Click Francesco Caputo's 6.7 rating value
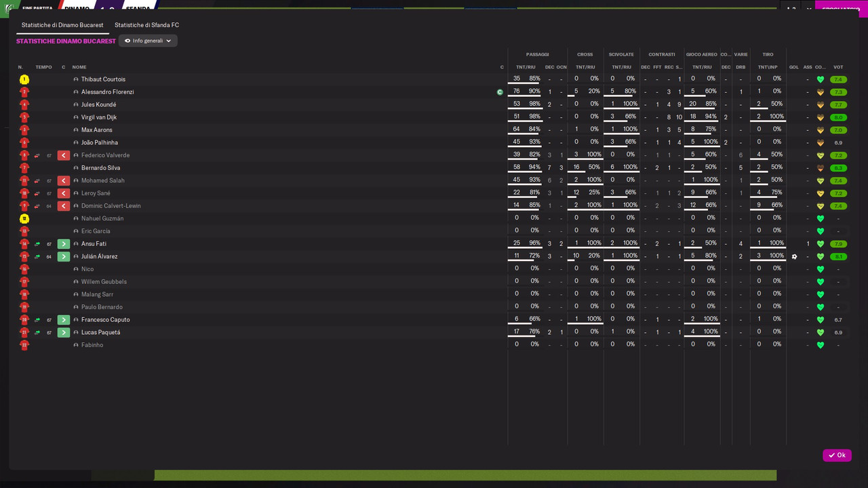 tap(838, 320)
